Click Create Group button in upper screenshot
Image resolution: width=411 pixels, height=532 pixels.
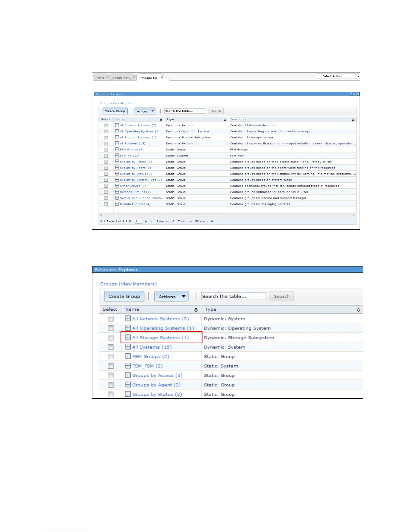coord(115,111)
